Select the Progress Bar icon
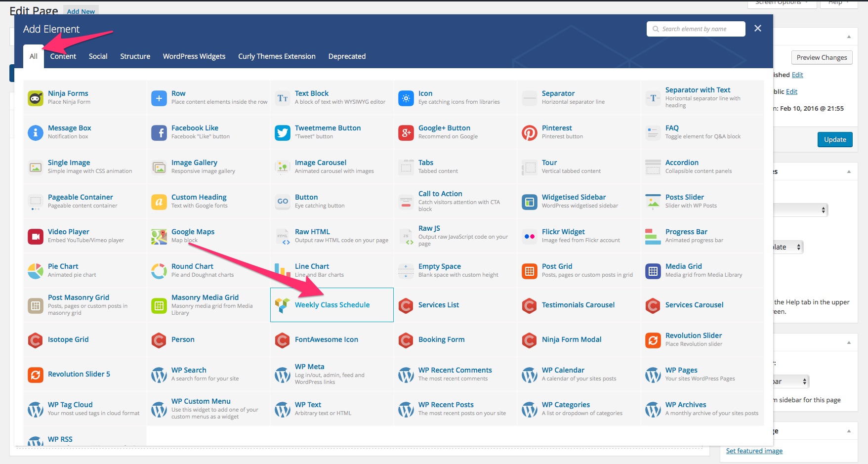This screenshot has height=464, width=868. click(x=653, y=237)
